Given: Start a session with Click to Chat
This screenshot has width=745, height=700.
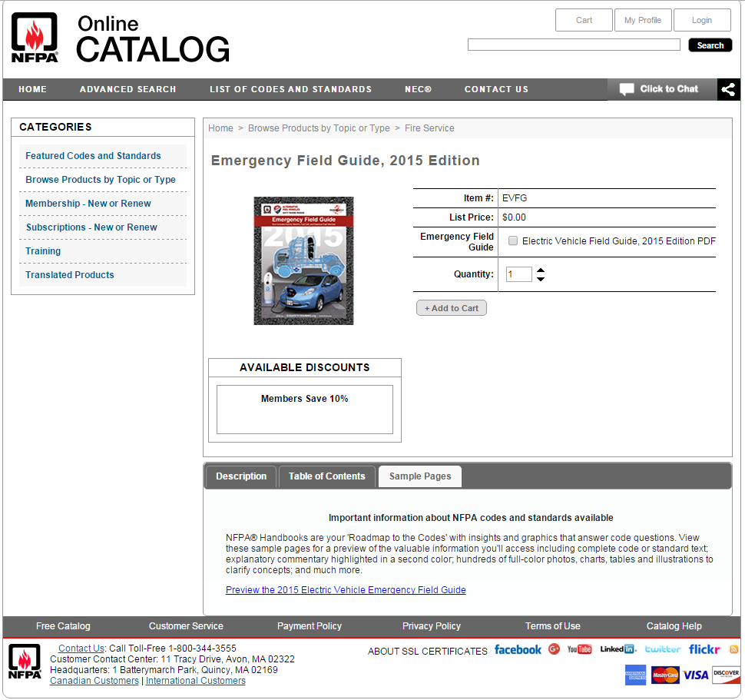Looking at the screenshot, I should coord(661,89).
